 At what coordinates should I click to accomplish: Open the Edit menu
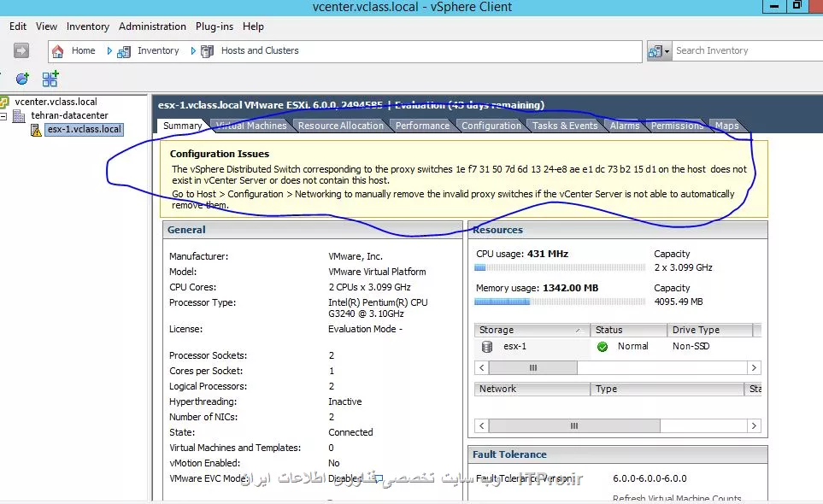18,26
